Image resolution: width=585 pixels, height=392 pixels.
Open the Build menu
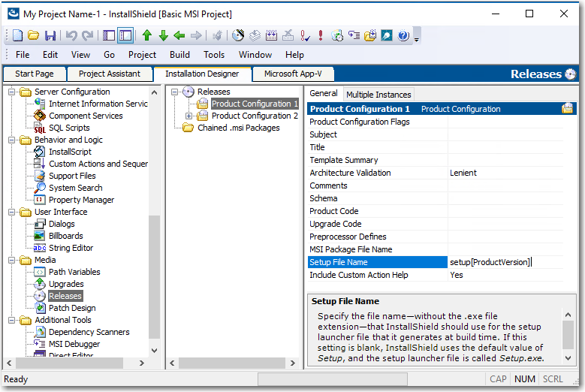pos(179,55)
